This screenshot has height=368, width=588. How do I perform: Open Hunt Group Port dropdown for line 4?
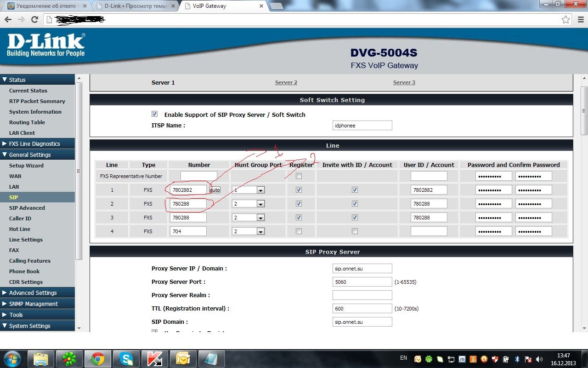249,231
